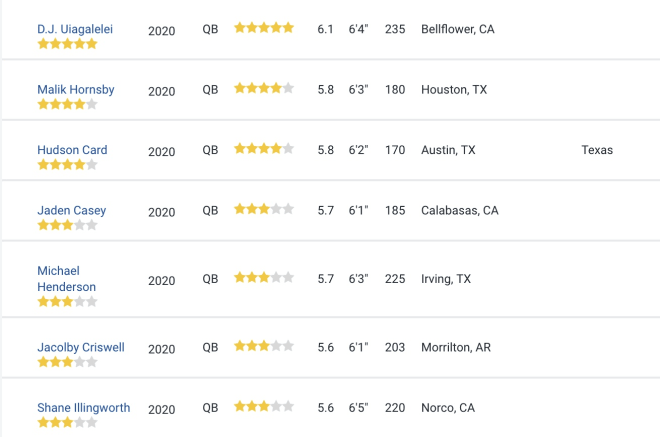
Task: Open D.J. Uiagalelei's player profile
Action: click(x=75, y=29)
